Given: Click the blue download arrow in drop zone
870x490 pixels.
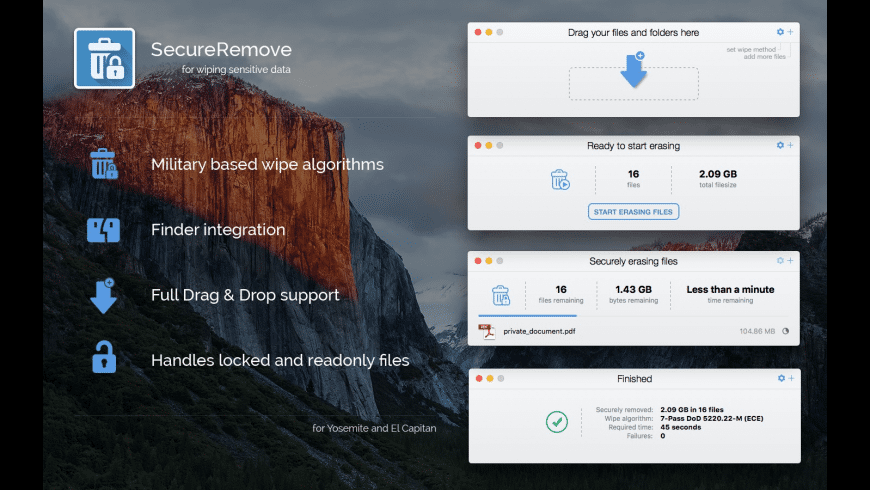Looking at the screenshot, I should [634, 70].
